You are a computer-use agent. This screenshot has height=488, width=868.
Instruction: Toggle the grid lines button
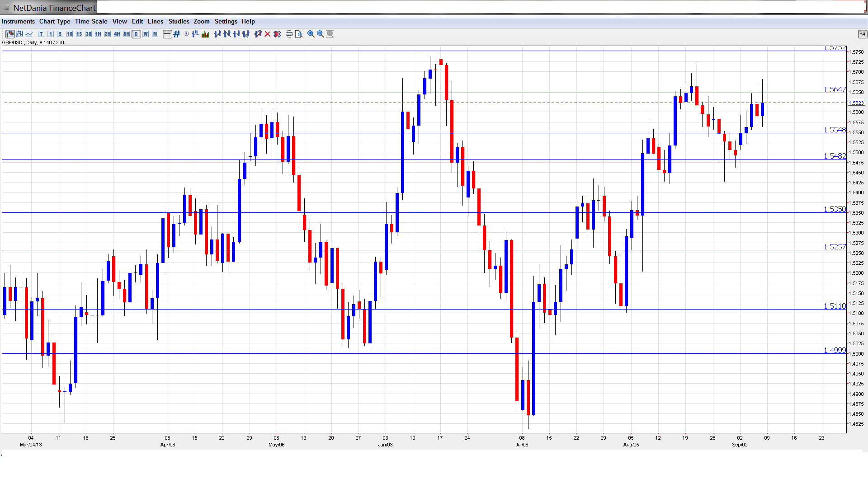click(x=177, y=34)
